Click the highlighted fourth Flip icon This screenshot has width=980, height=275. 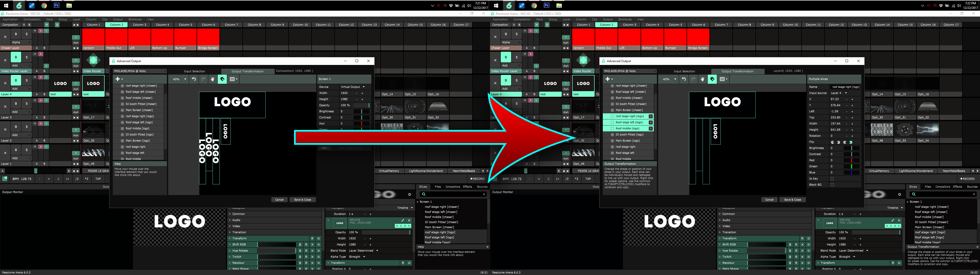[x=851, y=142]
